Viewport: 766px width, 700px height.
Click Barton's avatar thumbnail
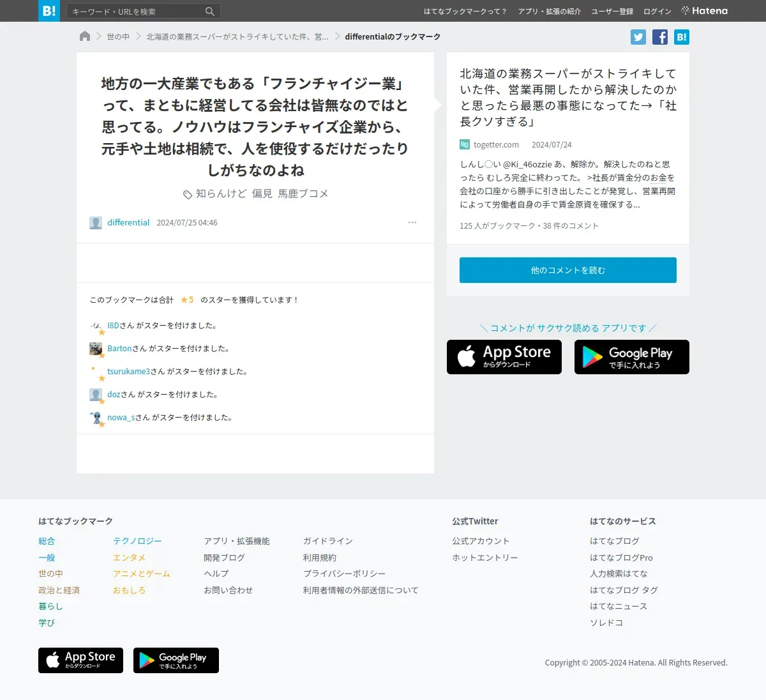[96, 349]
